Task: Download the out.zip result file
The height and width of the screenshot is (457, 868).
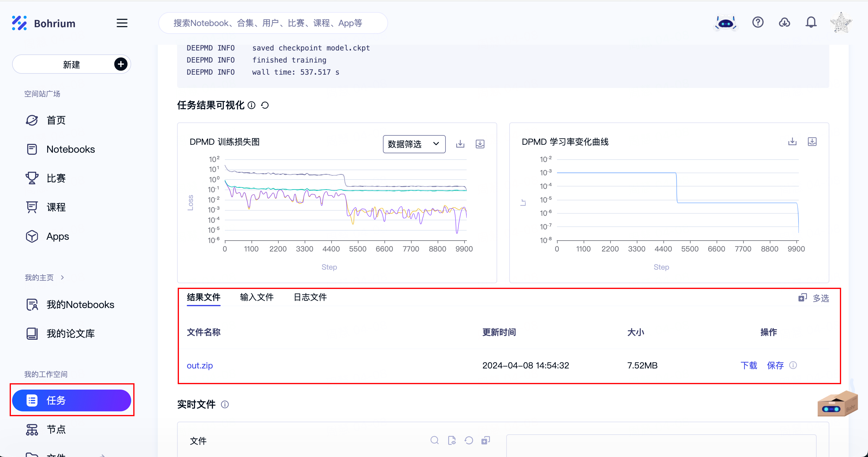Action: pos(749,365)
